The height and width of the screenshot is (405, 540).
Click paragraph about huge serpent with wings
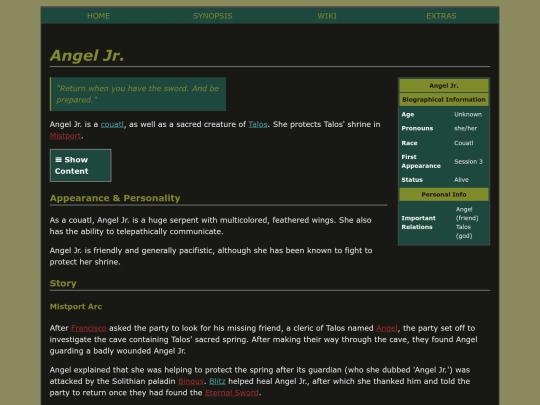210,226
